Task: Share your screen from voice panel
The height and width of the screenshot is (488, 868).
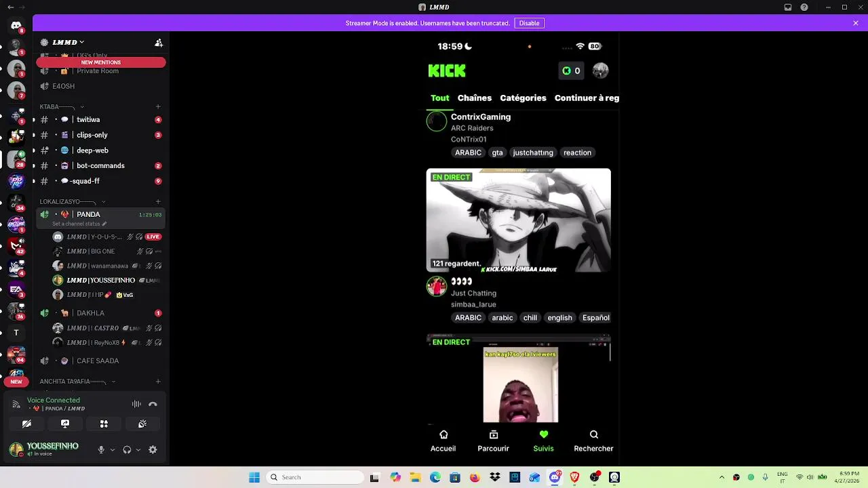Action: click(65, 424)
